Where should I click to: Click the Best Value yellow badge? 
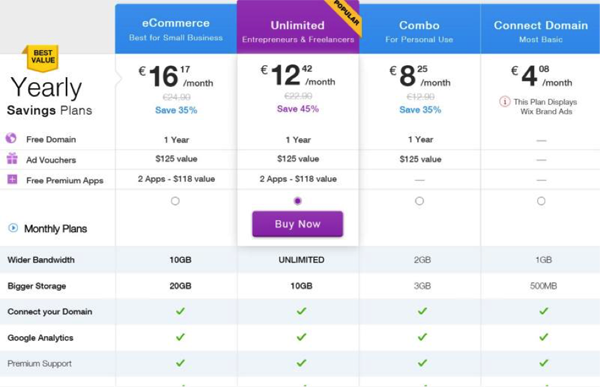42,58
